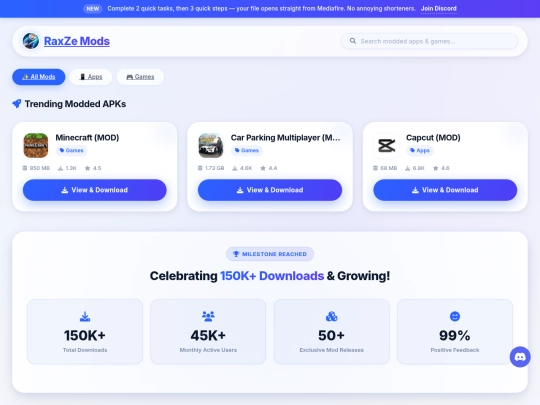
Task: Click the star rating icon on Capcut card
Action: [436, 168]
